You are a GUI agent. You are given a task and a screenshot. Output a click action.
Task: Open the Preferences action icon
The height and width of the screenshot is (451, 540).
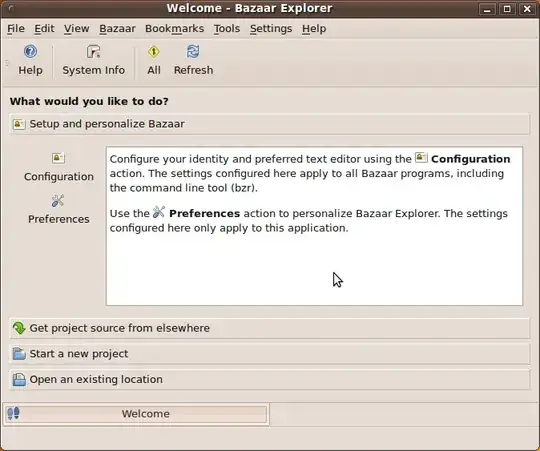[58, 201]
